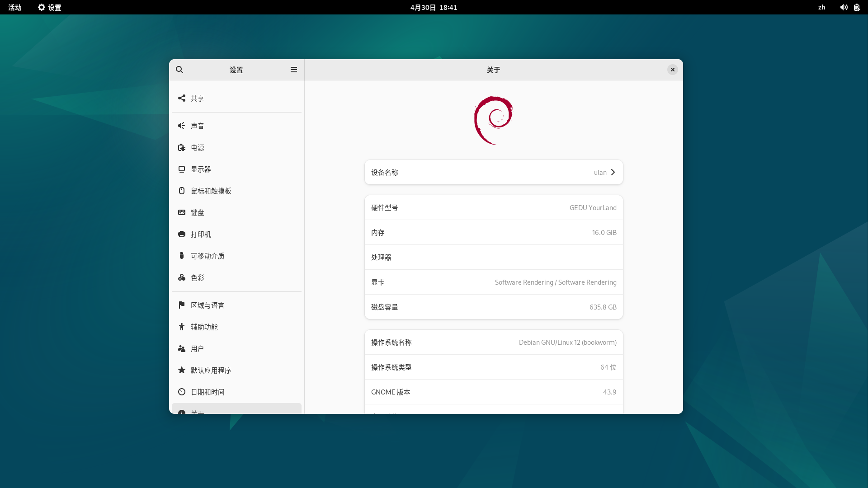Expand the 设备名称 chevron arrow
Image resolution: width=868 pixels, height=488 pixels.
point(613,172)
